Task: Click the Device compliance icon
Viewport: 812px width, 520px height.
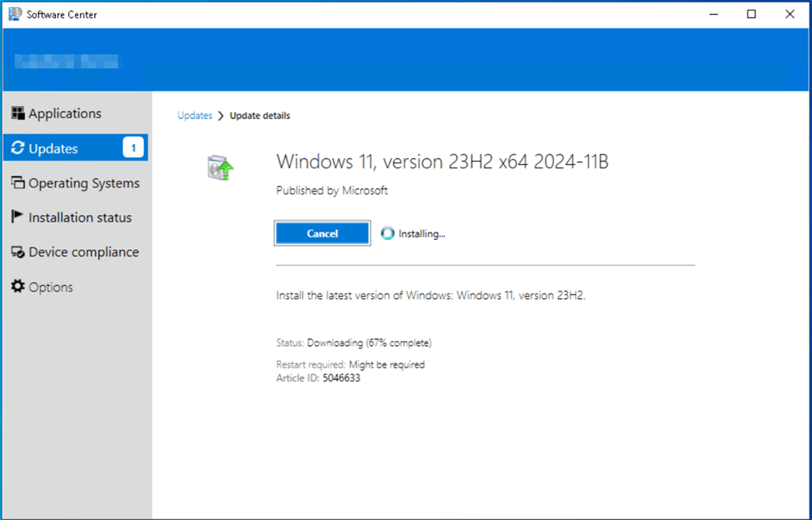Action: 17,252
